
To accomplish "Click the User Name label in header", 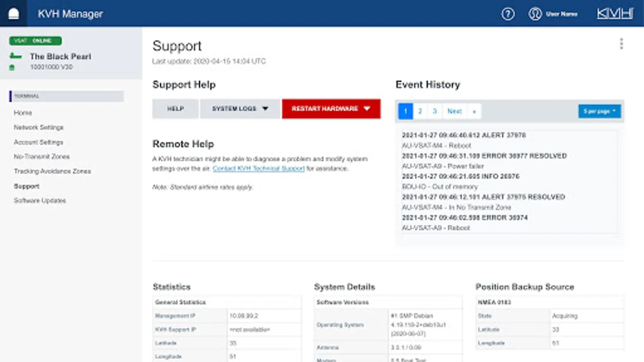I will tap(561, 14).
